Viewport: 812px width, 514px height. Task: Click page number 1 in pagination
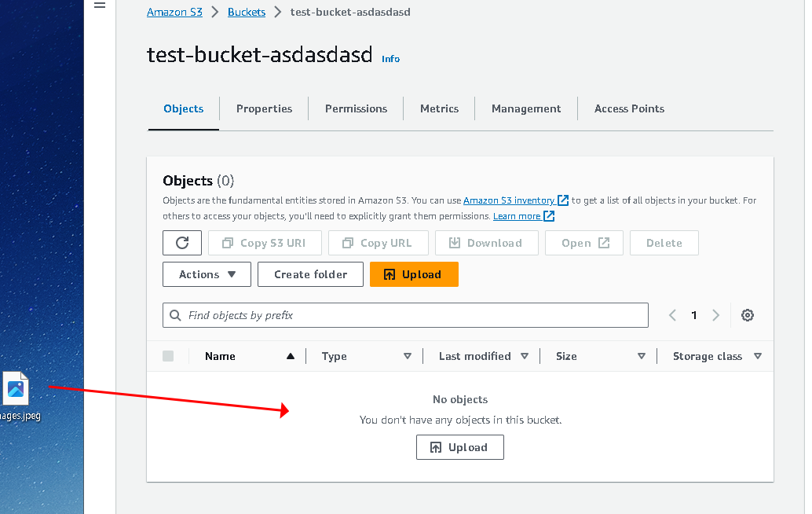(x=694, y=315)
